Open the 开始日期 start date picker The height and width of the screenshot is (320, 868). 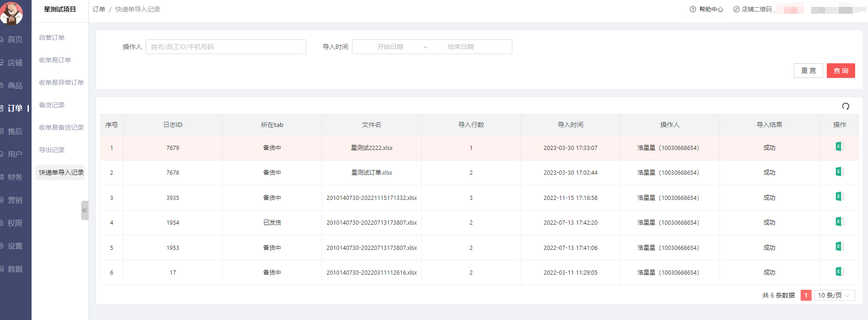390,47
